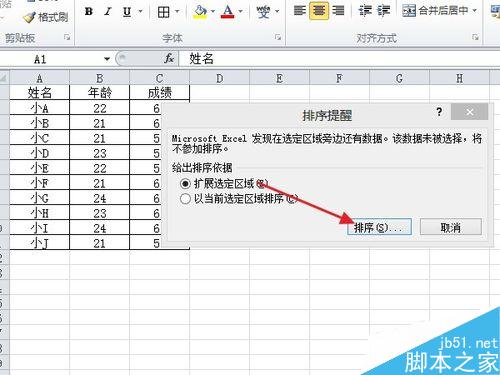Select column E header

(279, 78)
